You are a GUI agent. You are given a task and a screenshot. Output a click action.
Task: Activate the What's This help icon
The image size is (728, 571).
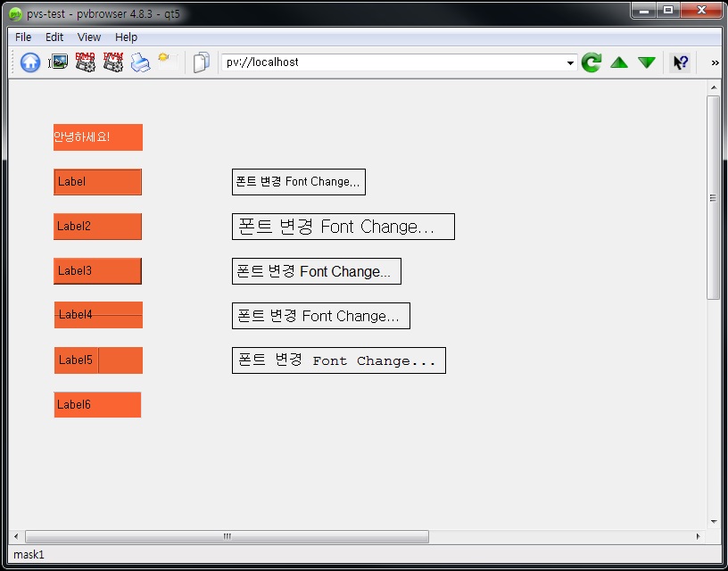point(679,62)
